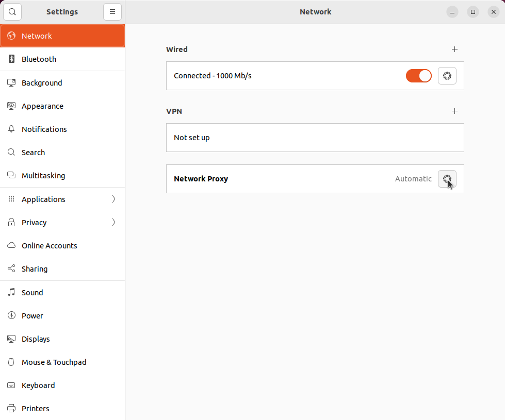Click the Automatic proxy label
505x420 pixels.
(413, 179)
